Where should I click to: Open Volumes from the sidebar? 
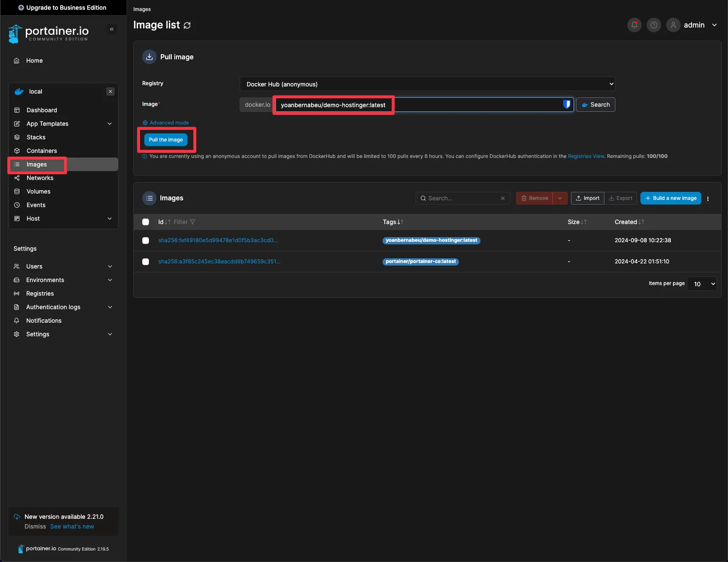coord(39,191)
